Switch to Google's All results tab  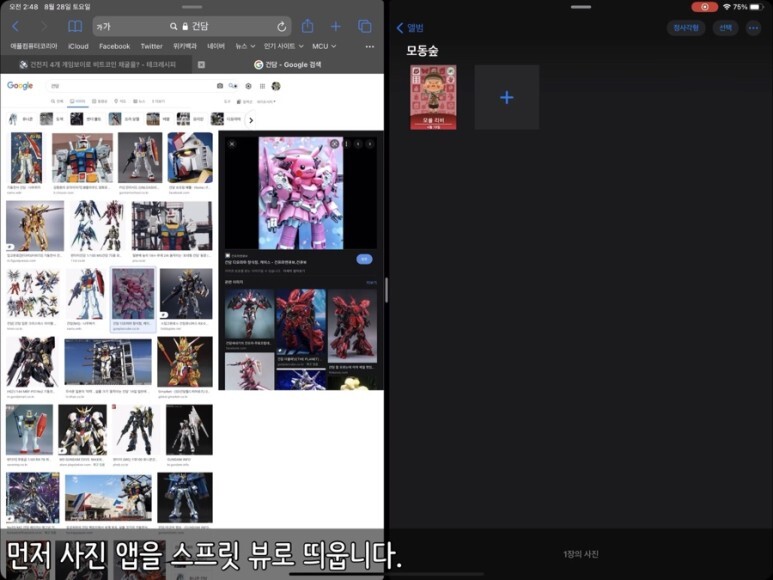point(57,101)
